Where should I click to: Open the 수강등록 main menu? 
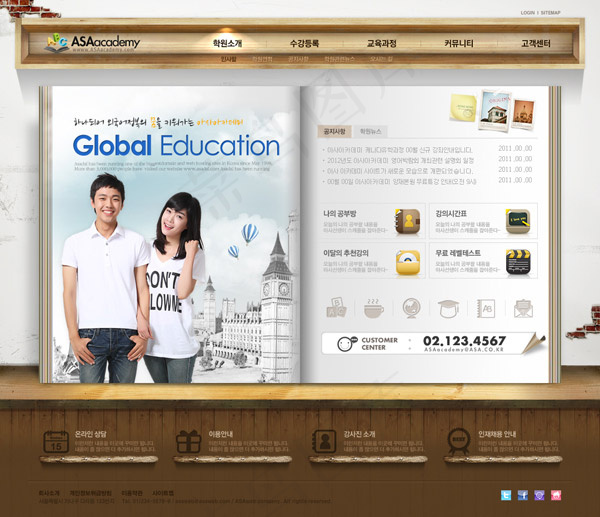[304, 43]
